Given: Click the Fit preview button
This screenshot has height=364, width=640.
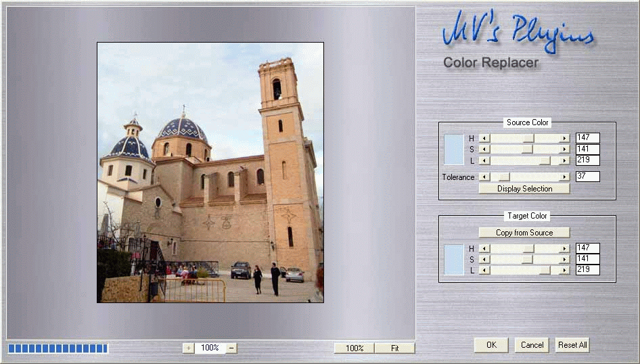Looking at the screenshot, I should (x=394, y=348).
